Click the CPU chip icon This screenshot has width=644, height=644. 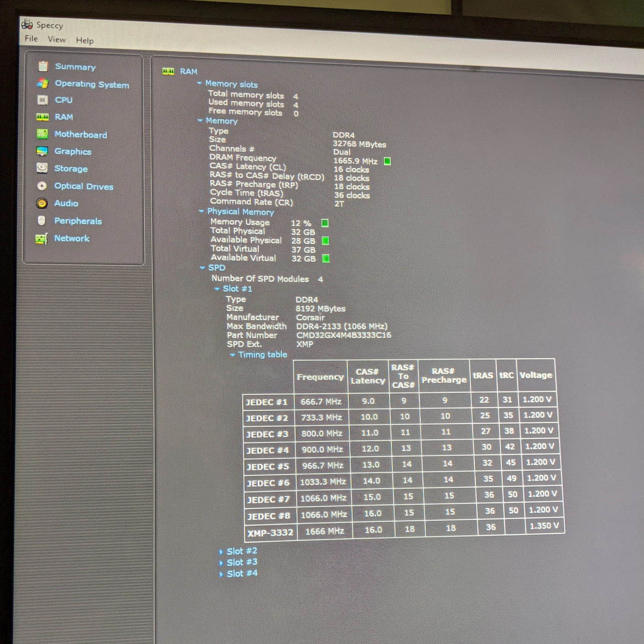[42, 100]
